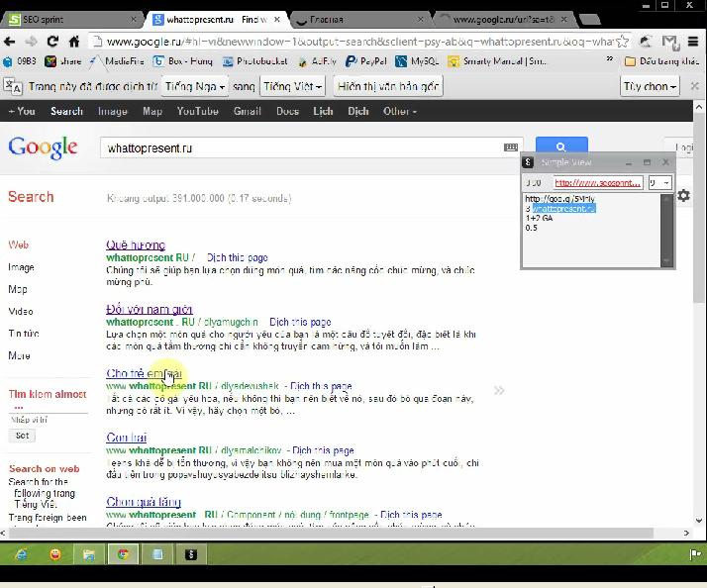The height and width of the screenshot is (588, 707).
Task: Expand the Tiếng Việt target language dropdown
Action: (x=293, y=86)
